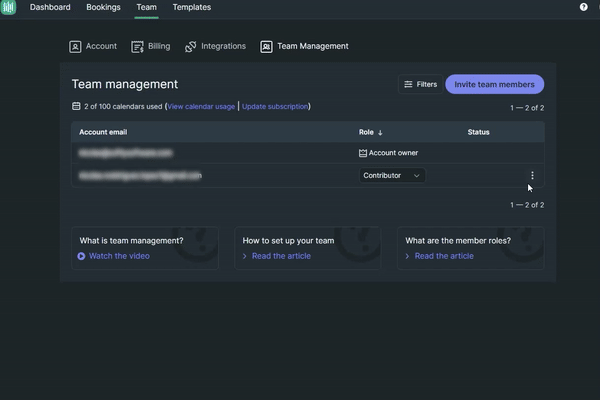Viewport: 600px width, 400px height.
Task: Click Invite team members button
Action: [494, 84]
